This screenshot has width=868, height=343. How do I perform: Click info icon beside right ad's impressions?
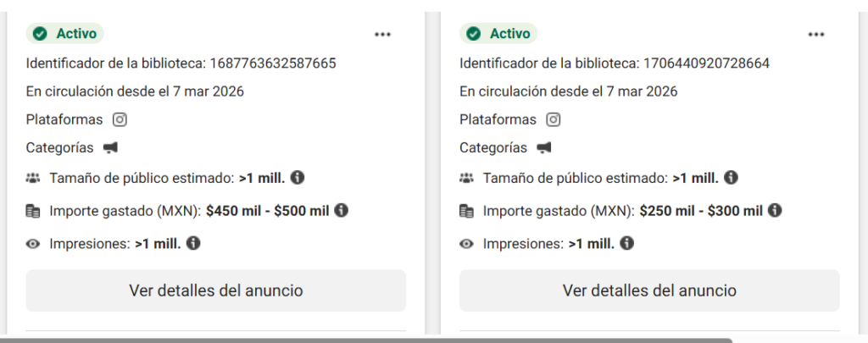(626, 243)
